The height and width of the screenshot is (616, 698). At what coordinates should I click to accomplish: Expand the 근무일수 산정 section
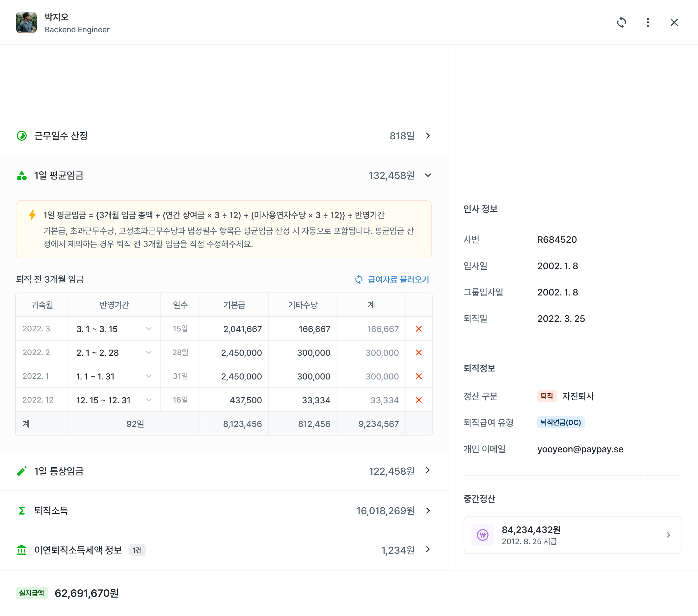click(428, 136)
